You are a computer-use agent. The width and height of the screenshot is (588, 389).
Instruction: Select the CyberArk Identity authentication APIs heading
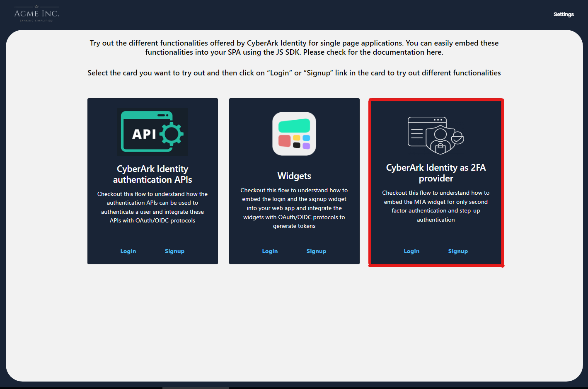[x=152, y=174]
